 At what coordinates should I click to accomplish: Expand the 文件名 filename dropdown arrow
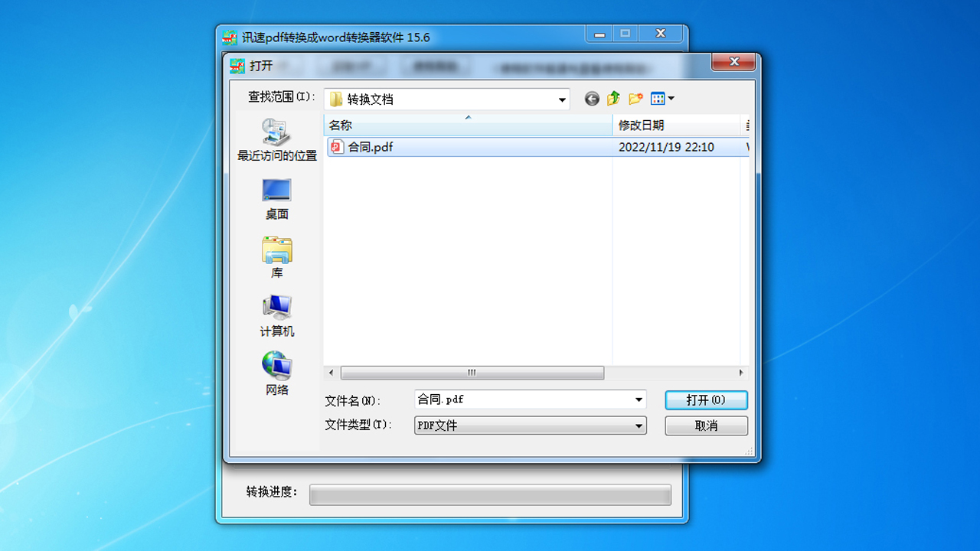(x=638, y=399)
